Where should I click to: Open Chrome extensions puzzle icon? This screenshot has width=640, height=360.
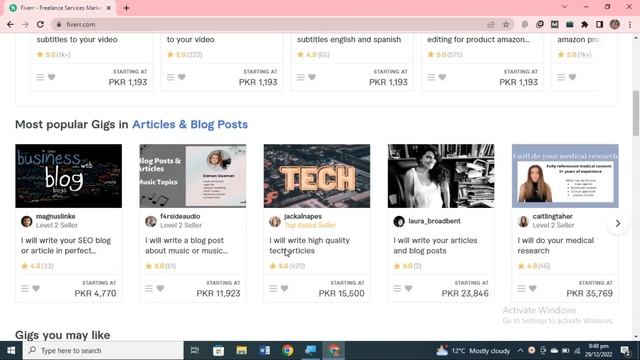click(x=584, y=24)
